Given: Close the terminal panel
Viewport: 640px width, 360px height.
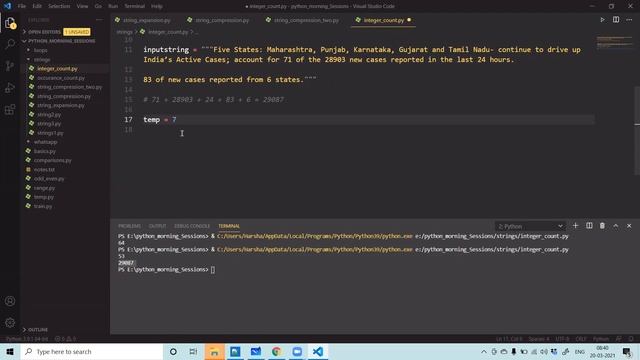Looking at the screenshot, I should [629, 226].
